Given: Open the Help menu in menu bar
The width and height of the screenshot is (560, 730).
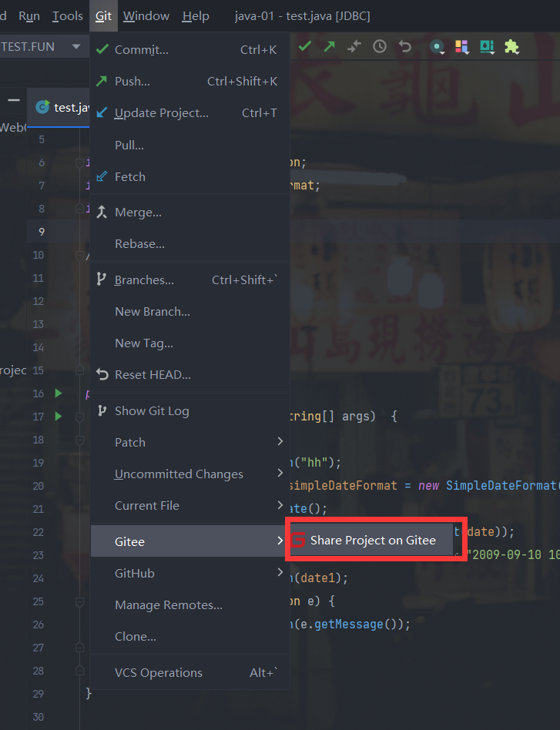Looking at the screenshot, I should 196,16.
